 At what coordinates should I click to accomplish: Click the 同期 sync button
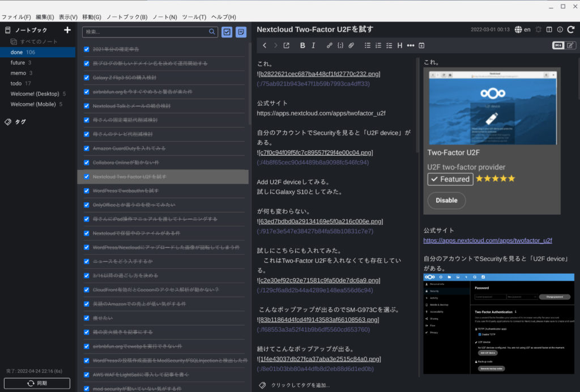pos(37,383)
